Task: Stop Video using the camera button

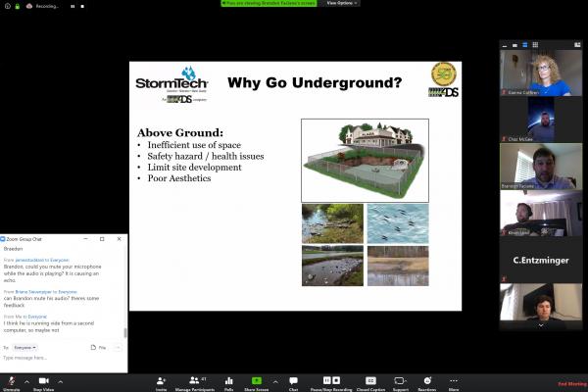Action: (44, 383)
